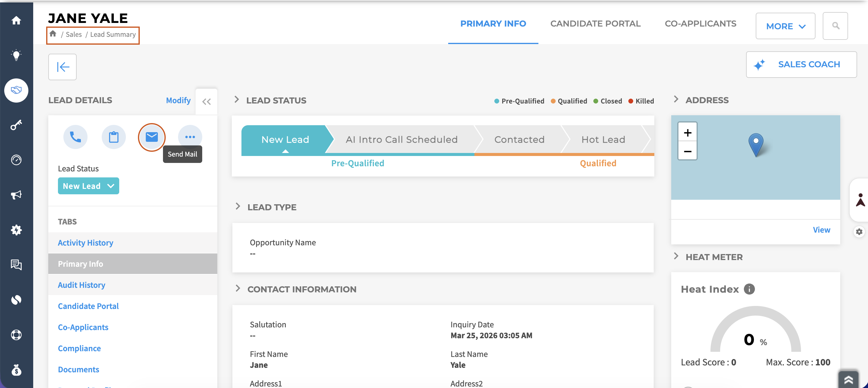
Task: Open the lifebuoy support sidebar icon
Action: click(x=16, y=335)
